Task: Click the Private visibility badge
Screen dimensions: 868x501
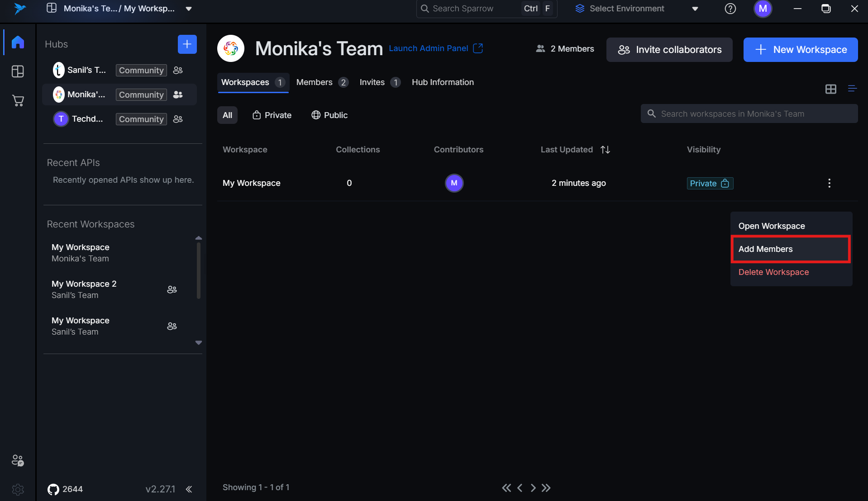Action: (x=710, y=183)
